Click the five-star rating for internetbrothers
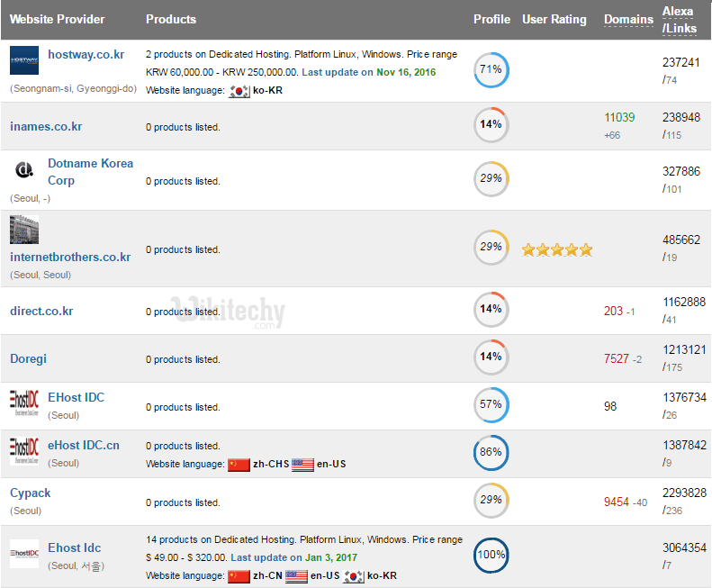712x588 pixels. (557, 249)
